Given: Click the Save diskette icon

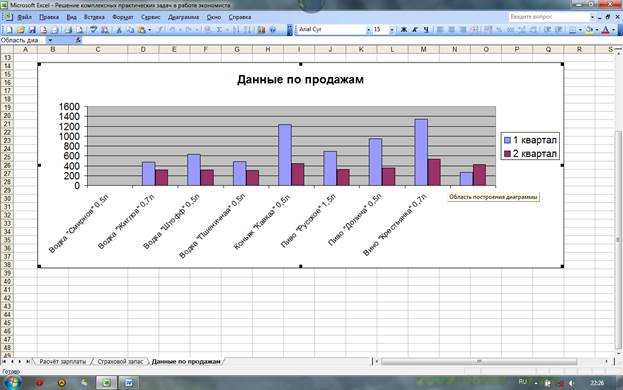Looking at the screenshot, I should [32, 30].
